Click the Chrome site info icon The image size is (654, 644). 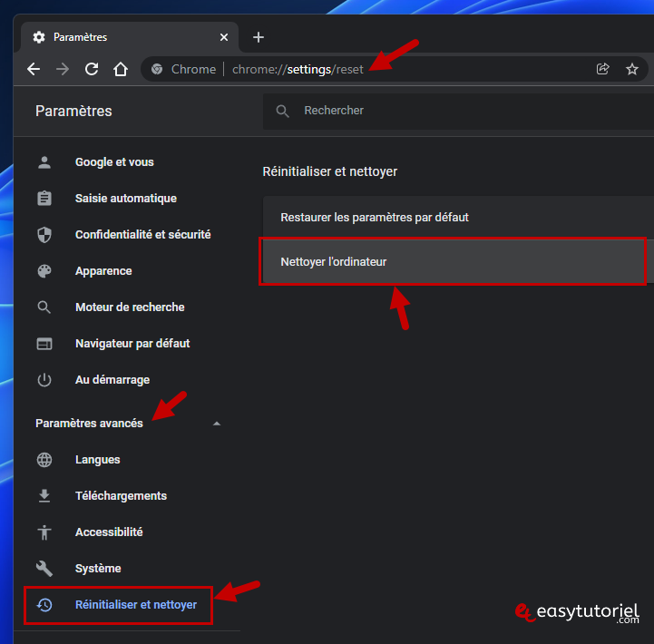[x=157, y=69]
